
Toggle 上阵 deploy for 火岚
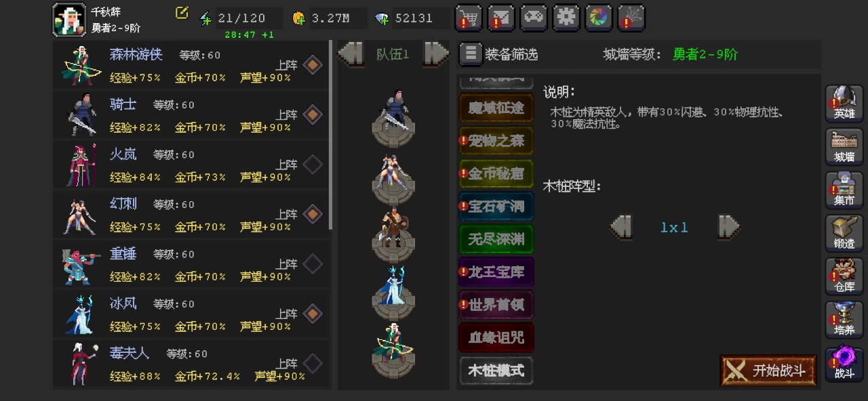pos(313,165)
